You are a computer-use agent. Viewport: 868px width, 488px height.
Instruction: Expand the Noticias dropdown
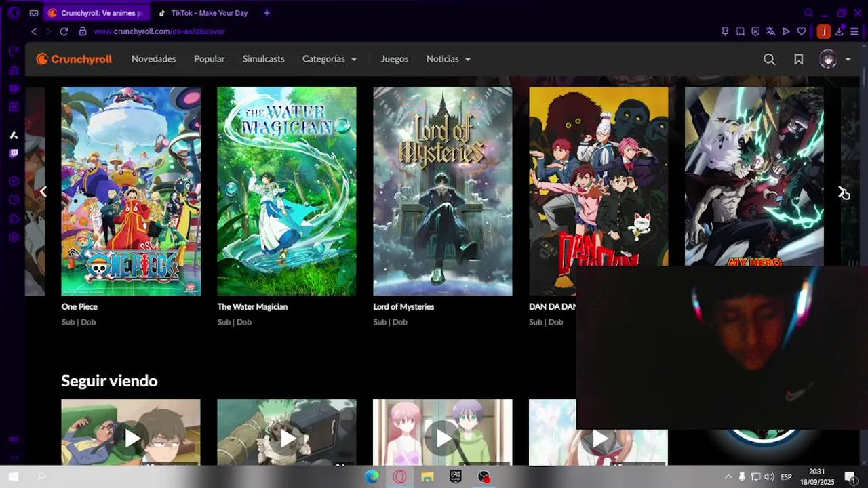coord(448,59)
